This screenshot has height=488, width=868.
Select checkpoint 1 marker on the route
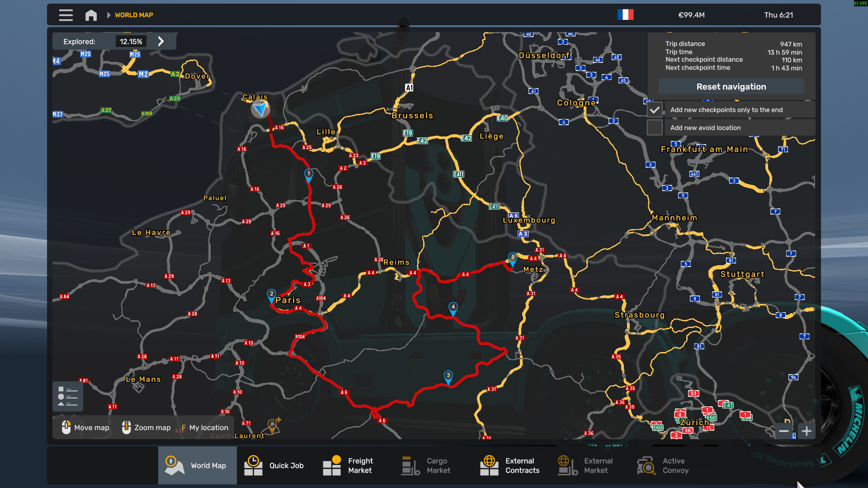click(309, 175)
